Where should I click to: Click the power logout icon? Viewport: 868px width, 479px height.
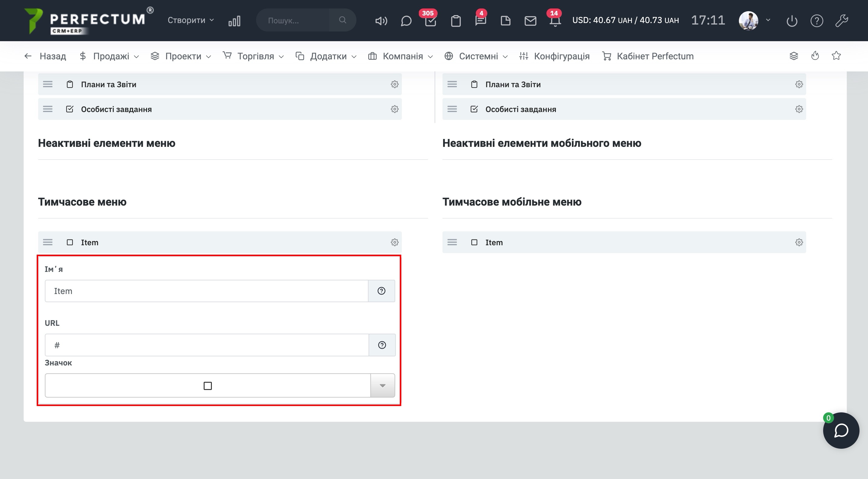pos(792,21)
